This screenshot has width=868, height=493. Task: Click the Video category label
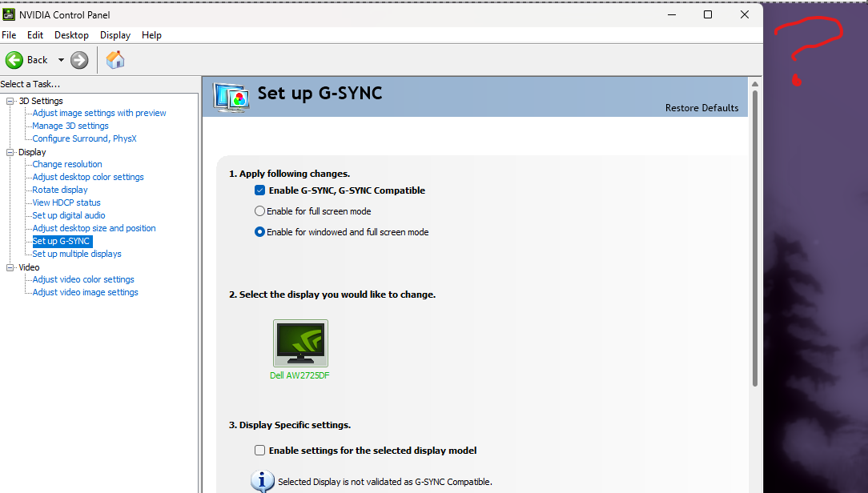point(29,267)
